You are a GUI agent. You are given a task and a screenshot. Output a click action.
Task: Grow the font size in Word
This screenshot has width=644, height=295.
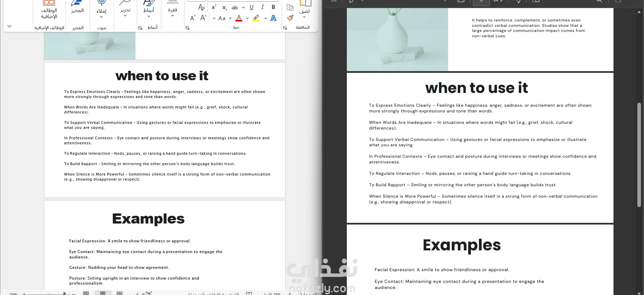[x=203, y=18]
